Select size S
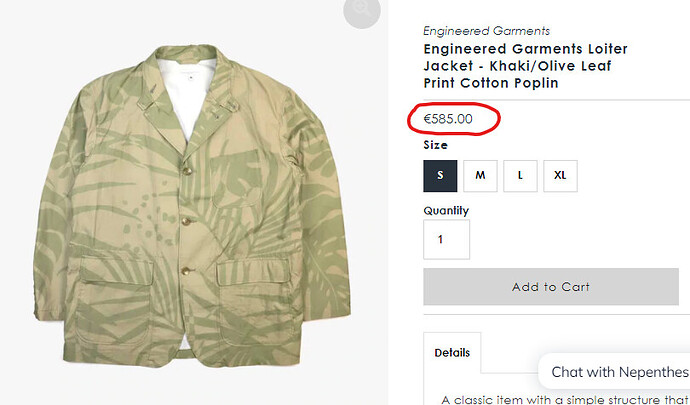The width and height of the screenshot is (690, 405). [x=440, y=175]
